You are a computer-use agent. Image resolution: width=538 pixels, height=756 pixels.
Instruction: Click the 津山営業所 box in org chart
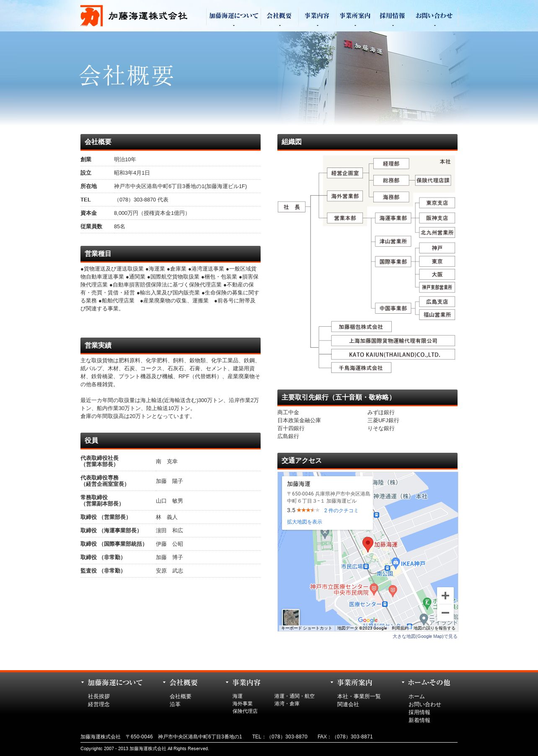click(393, 241)
